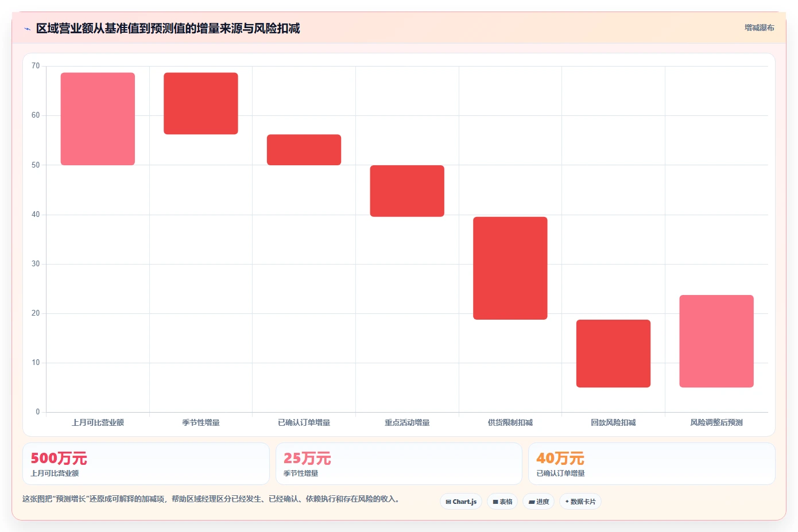Screen dimensions: 798x532
Task: Click x-axis label 重点活动增量
Action: coord(407,422)
